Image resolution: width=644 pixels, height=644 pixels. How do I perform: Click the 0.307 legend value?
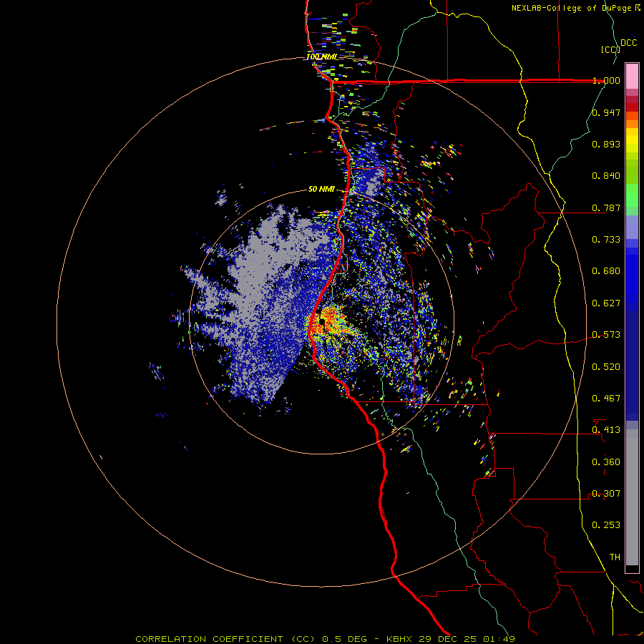(606, 494)
